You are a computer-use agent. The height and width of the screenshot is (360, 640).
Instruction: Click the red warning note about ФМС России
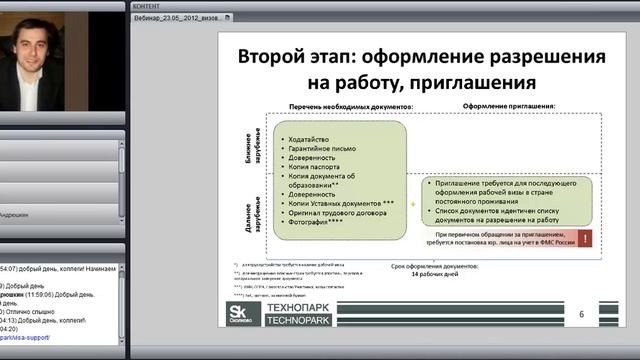pos(507,238)
